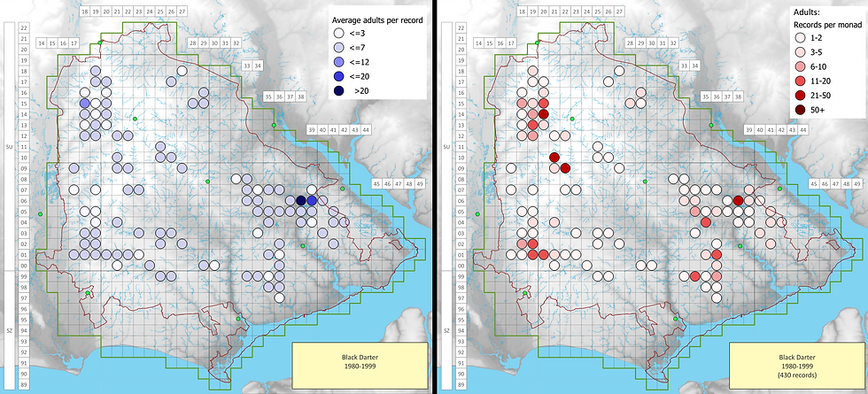Click row label '08' on right map
Viewport: 868px width, 394px height.
click(461, 179)
